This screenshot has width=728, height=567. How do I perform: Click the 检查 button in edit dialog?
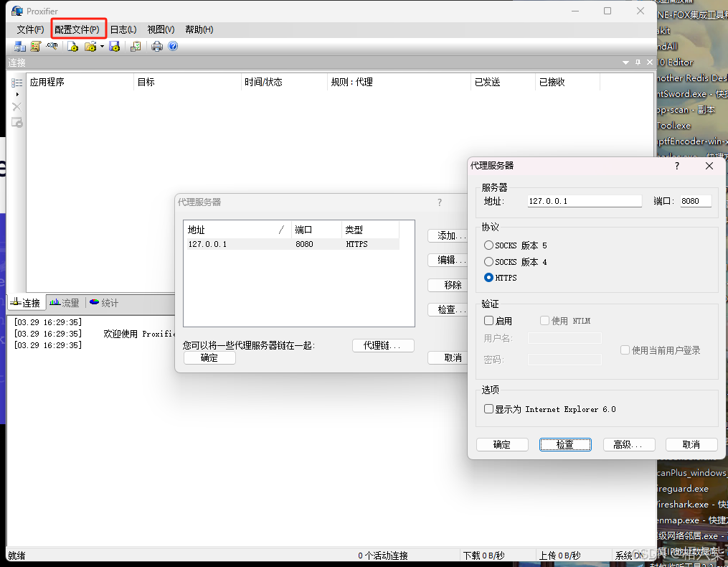tap(565, 444)
